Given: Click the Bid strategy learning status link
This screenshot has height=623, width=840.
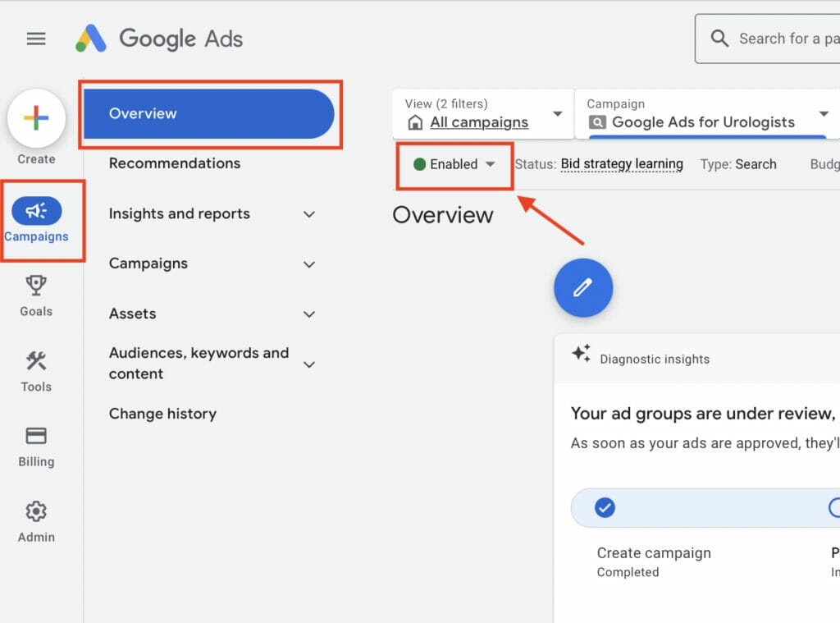Looking at the screenshot, I should tap(622, 164).
